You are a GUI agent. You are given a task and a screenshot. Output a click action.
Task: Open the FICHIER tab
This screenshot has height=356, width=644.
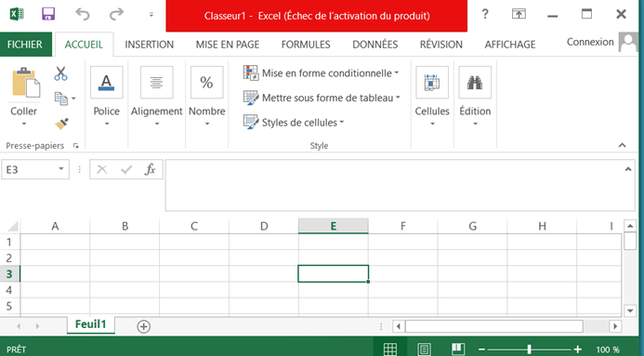[x=25, y=45]
